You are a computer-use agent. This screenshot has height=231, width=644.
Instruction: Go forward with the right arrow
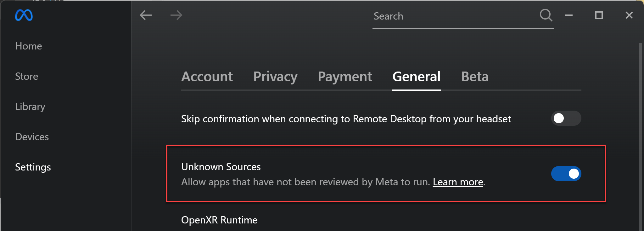176,15
